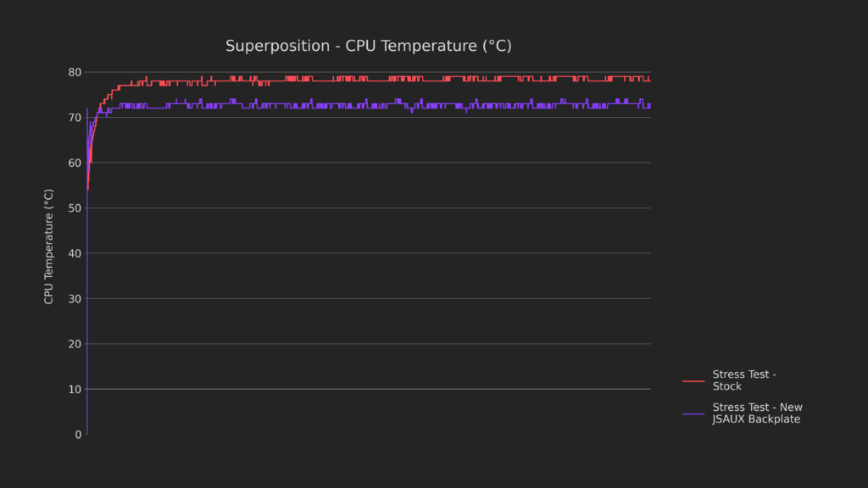Click the 30 y-axis tick label
Screen dimensions: 868x488
pos(75,298)
